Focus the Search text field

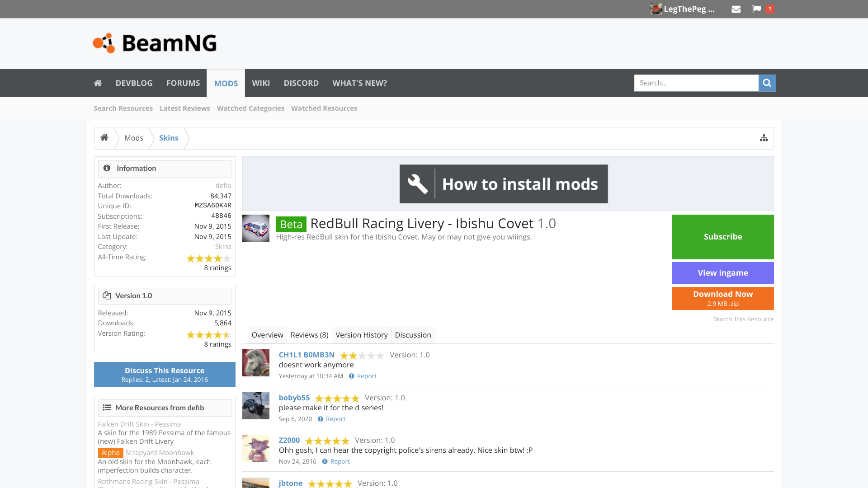(x=696, y=83)
